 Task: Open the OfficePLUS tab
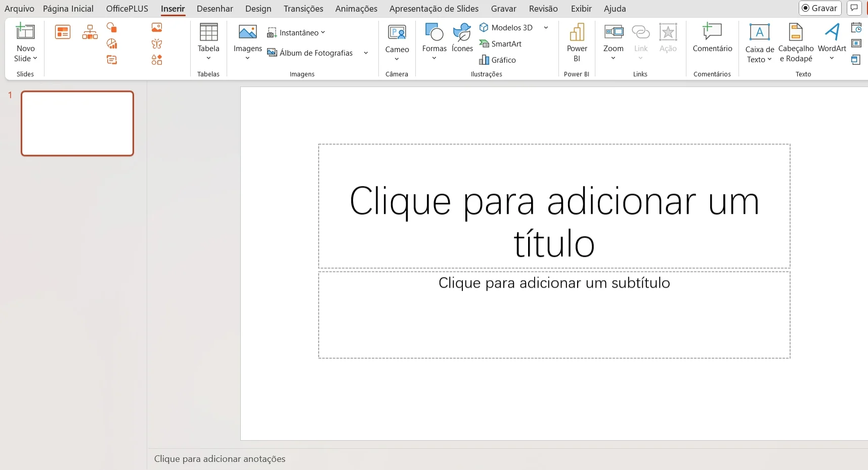click(127, 9)
